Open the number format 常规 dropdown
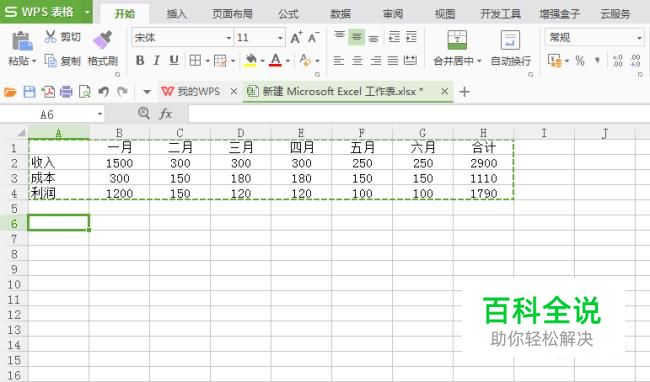 [x=638, y=38]
